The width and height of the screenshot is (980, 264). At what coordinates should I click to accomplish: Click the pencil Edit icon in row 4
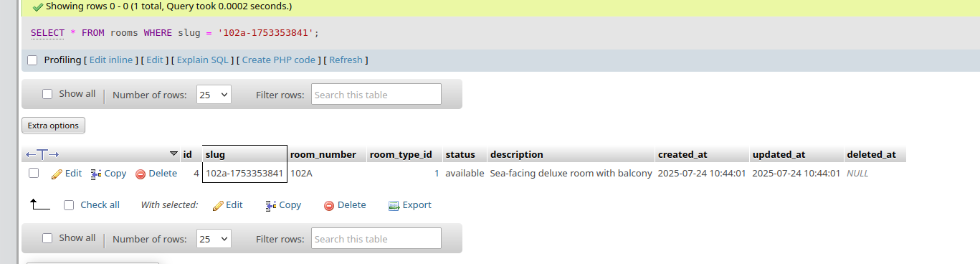[x=57, y=174]
